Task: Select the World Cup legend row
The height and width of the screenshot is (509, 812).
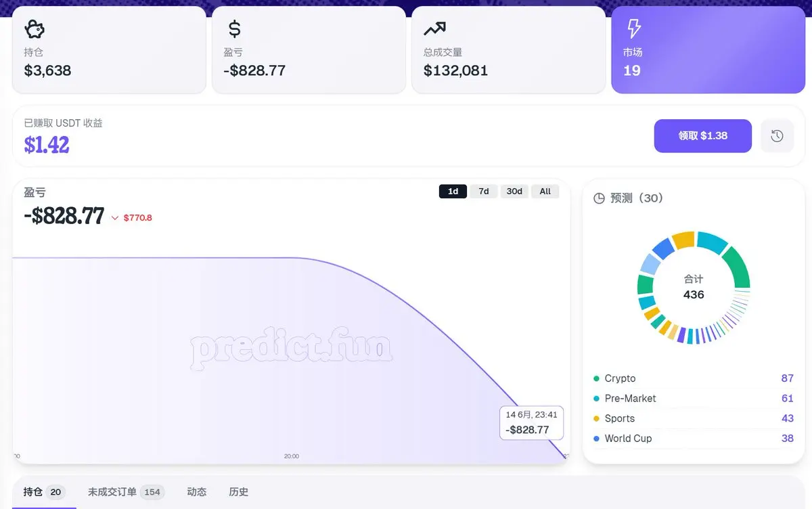Action: click(x=694, y=439)
